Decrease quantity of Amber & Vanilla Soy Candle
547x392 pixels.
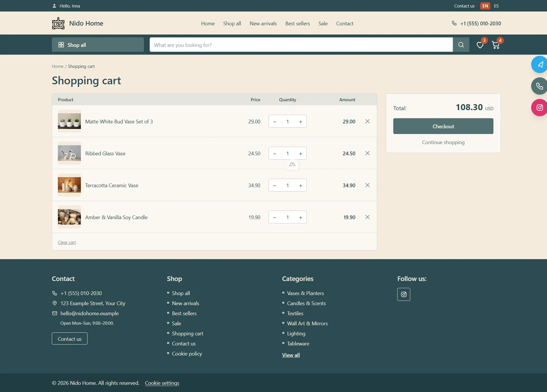pyautogui.click(x=275, y=217)
